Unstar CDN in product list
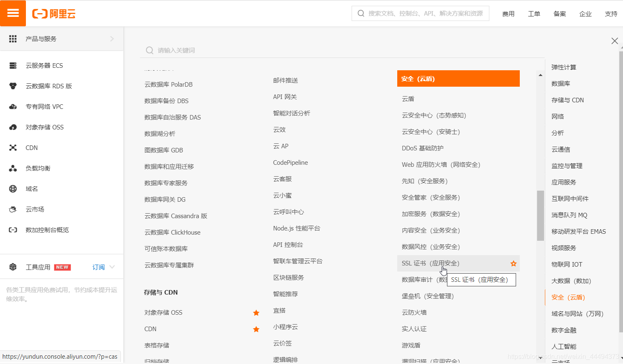The image size is (623, 364). click(256, 329)
